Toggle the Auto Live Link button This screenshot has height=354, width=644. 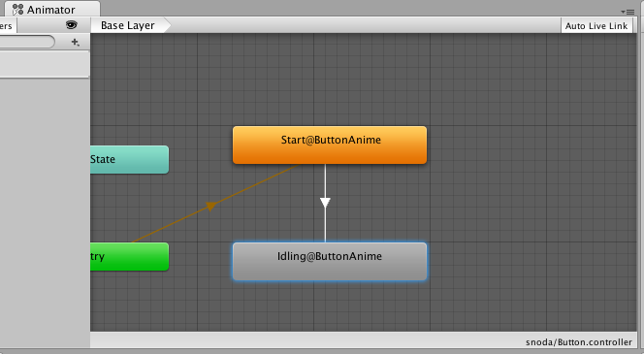(x=596, y=26)
